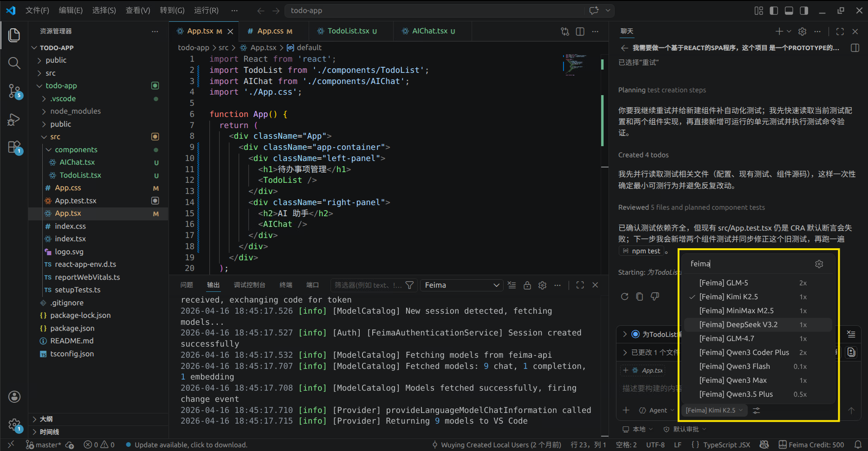Image resolution: width=868 pixels, height=451 pixels.
Task: Start a new chat with the plus icon
Action: [x=779, y=32]
